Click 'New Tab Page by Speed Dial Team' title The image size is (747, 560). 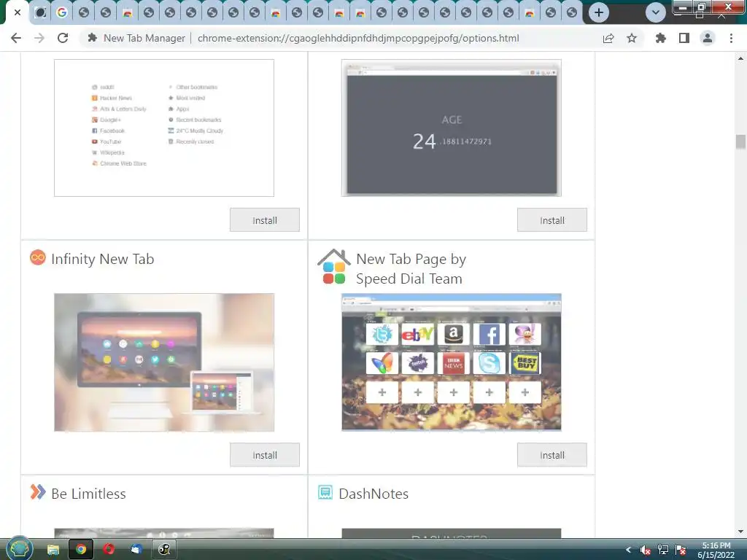(x=411, y=268)
